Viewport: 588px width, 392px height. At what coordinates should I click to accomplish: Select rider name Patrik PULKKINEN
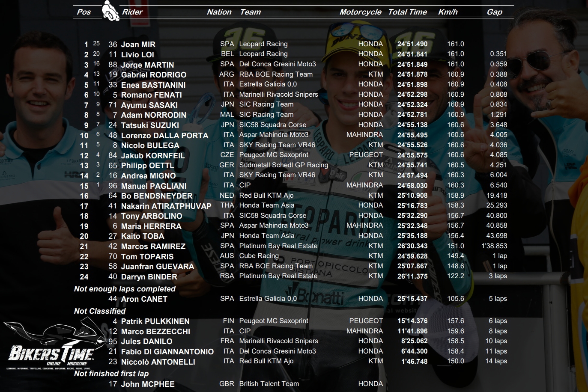[155, 321]
